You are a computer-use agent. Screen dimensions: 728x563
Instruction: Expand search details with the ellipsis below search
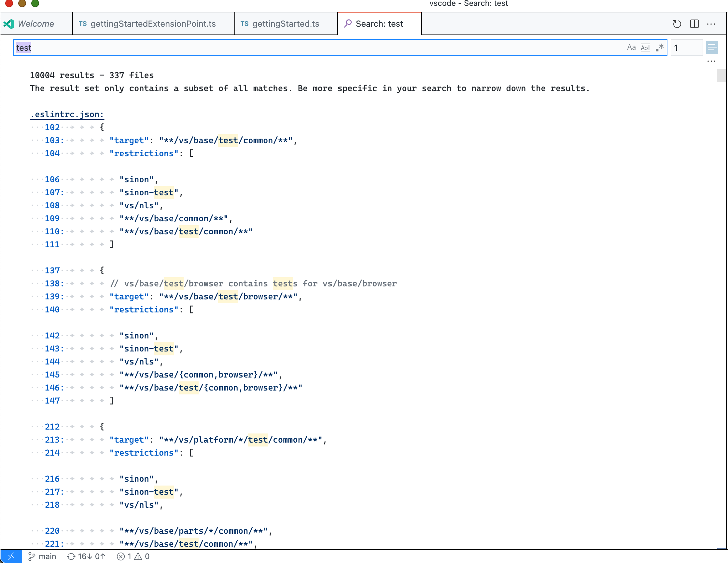712,61
